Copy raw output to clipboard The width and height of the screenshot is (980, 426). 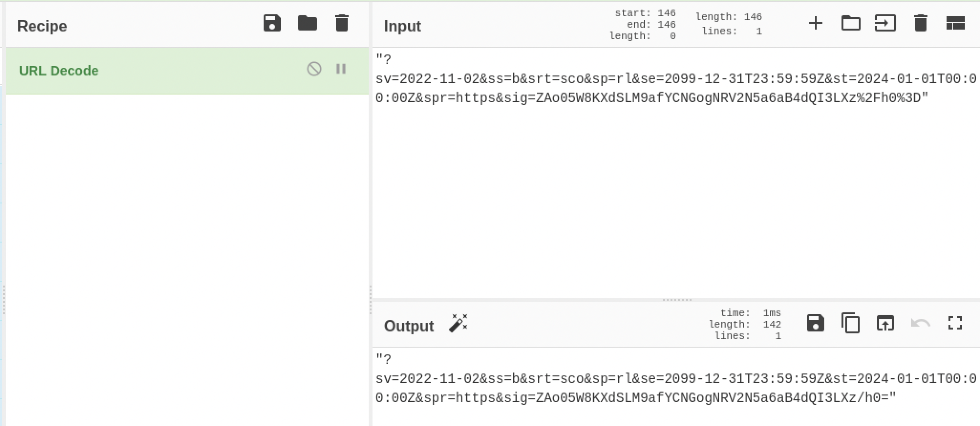point(851,323)
